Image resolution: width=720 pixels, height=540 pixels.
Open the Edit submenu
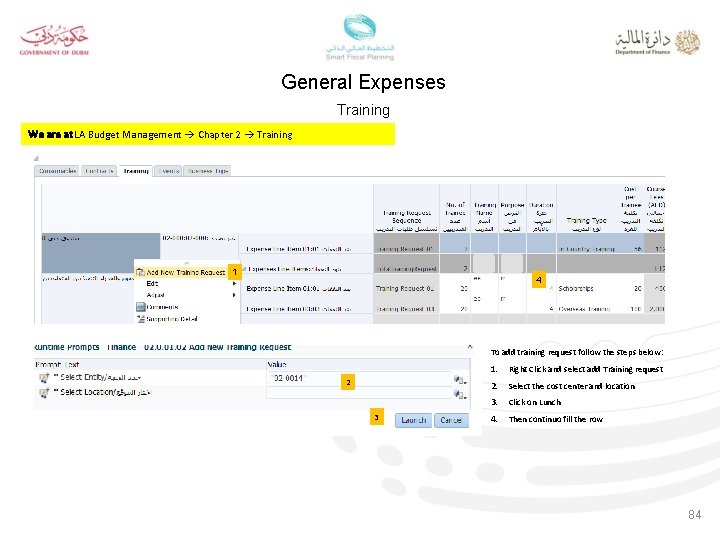click(x=152, y=284)
